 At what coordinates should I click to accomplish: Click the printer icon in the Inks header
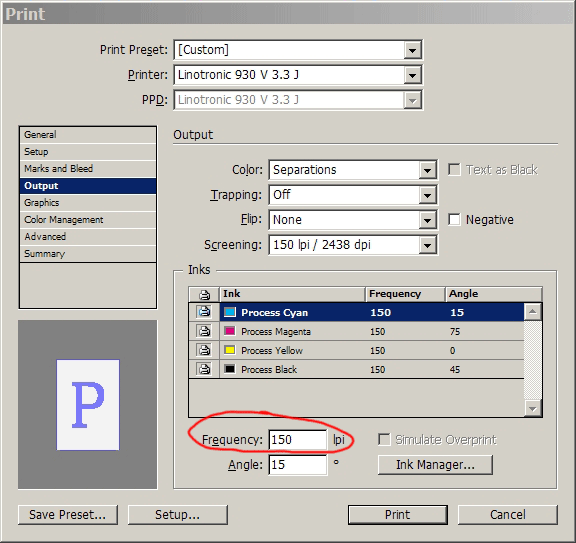pos(204,294)
